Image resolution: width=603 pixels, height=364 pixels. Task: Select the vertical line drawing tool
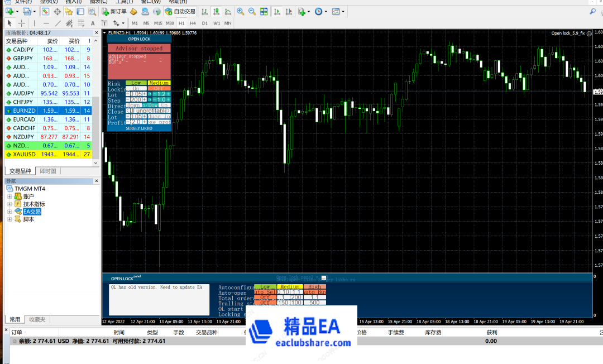[x=35, y=23]
